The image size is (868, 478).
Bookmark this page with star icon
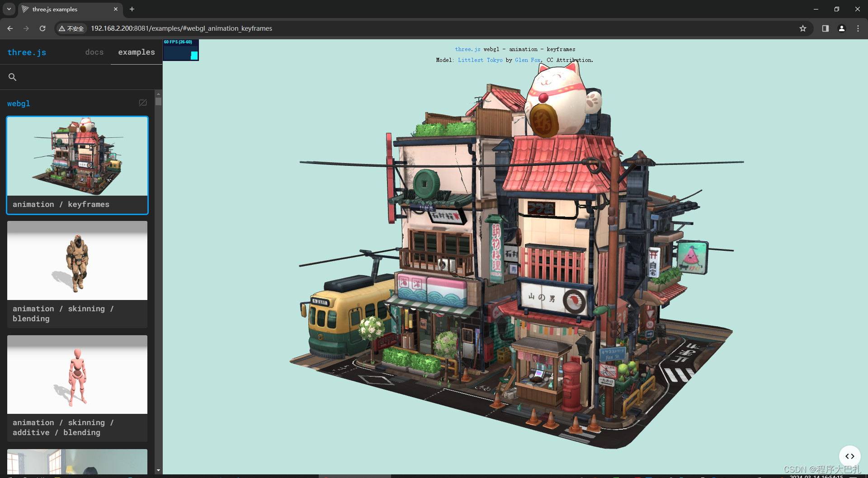tap(803, 28)
